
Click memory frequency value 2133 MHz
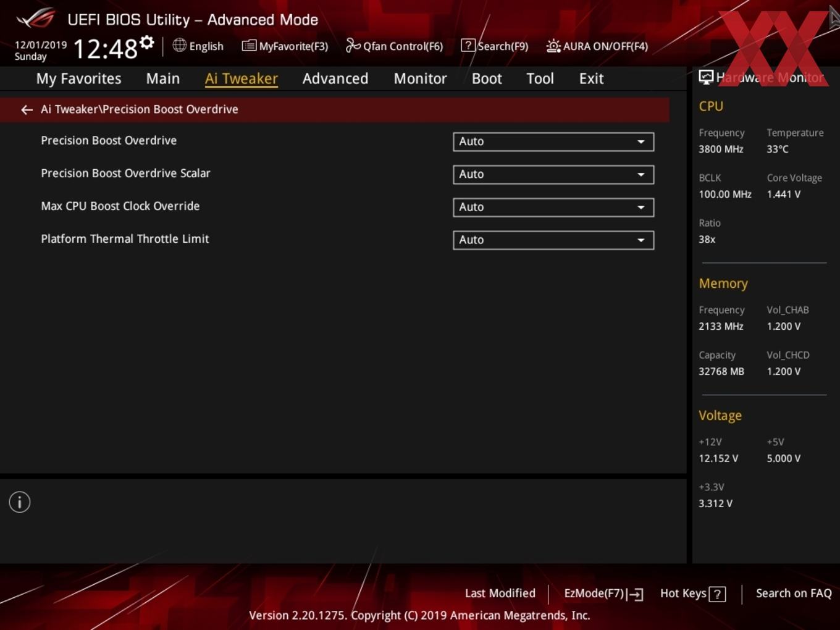pos(721,326)
